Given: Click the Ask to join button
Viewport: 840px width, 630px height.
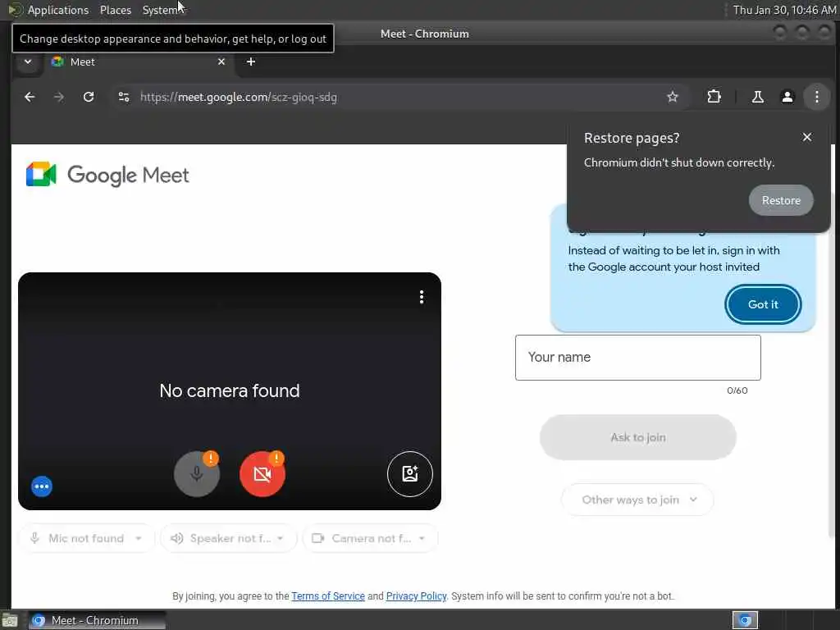Looking at the screenshot, I should (x=637, y=437).
